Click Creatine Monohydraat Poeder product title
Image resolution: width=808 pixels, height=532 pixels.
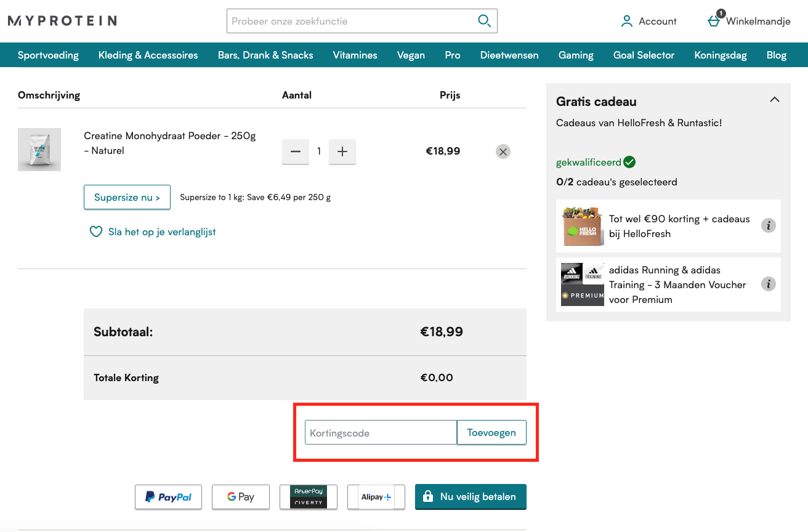[x=169, y=143]
